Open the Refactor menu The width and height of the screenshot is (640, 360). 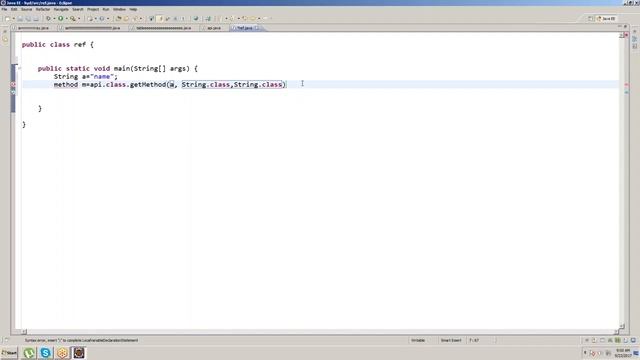(x=43, y=9)
